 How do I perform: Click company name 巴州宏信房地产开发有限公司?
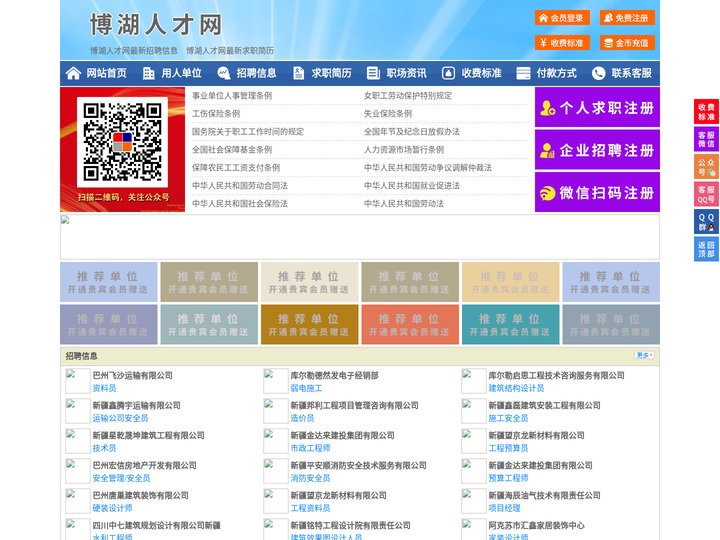(x=144, y=466)
